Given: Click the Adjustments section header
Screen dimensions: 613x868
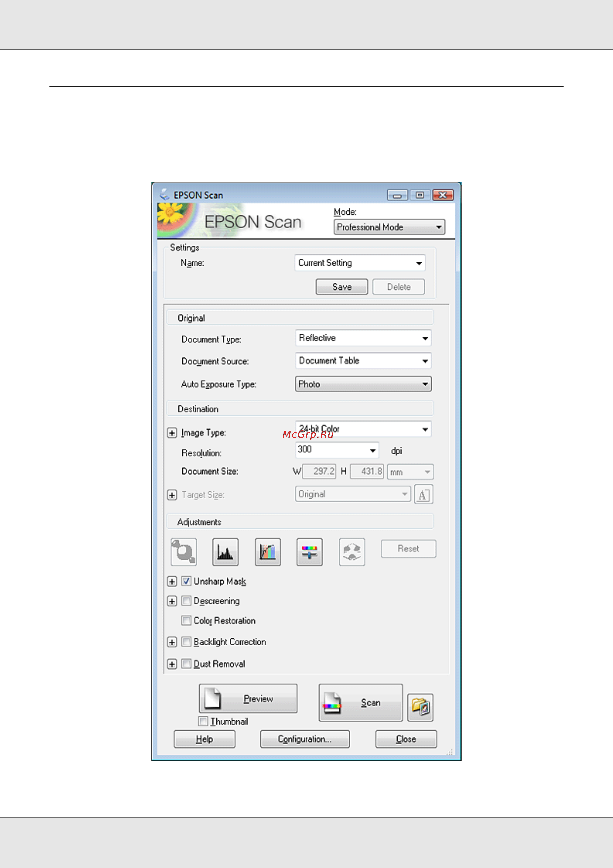Looking at the screenshot, I should pyautogui.click(x=300, y=522).
